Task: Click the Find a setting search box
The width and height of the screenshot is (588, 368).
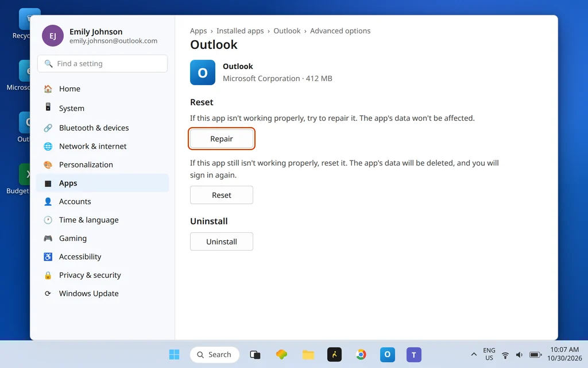Action: coord(102,63)
